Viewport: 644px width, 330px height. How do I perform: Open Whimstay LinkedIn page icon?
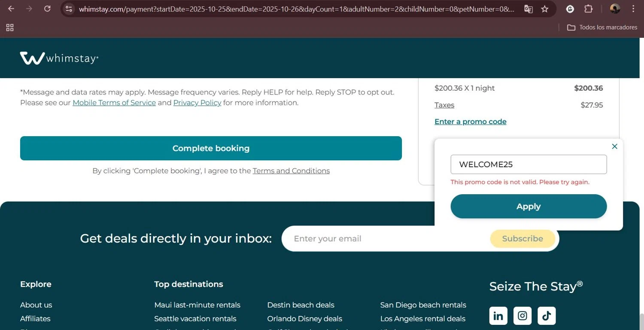[x=498, y=316]
